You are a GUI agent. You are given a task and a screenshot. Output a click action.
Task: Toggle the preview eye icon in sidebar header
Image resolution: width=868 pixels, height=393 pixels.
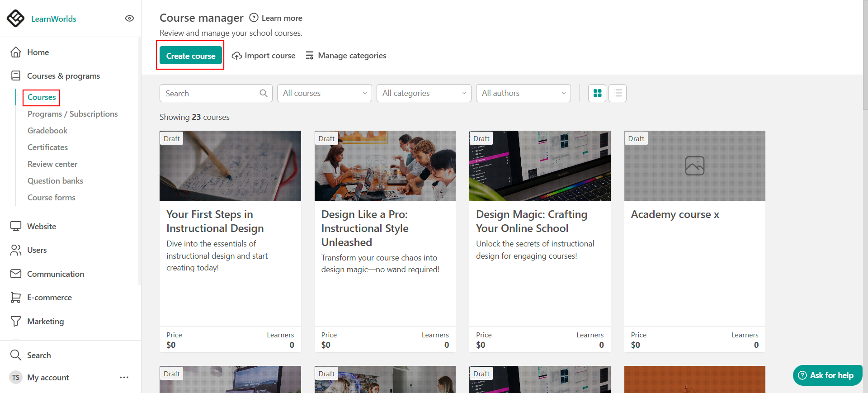pyautogui.click(x=129, y=19)
